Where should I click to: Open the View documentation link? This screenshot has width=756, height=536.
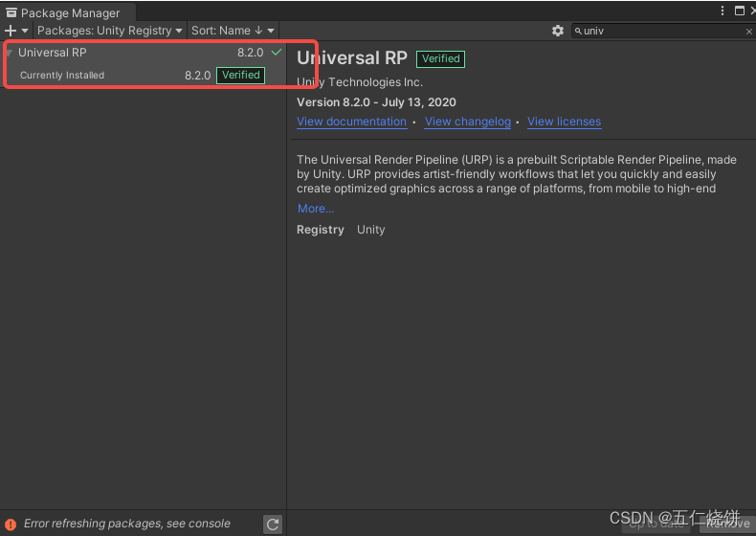(x=351, y=122)
